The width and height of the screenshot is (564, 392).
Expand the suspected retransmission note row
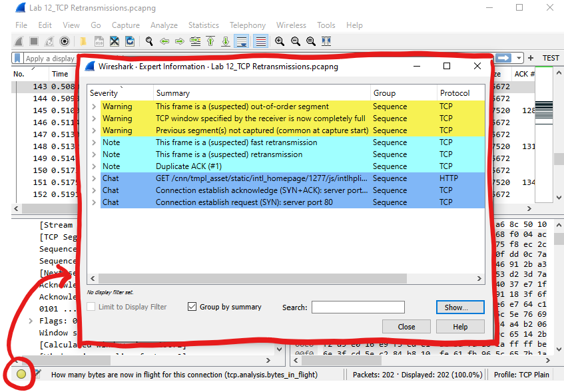[x=94, y=154]
